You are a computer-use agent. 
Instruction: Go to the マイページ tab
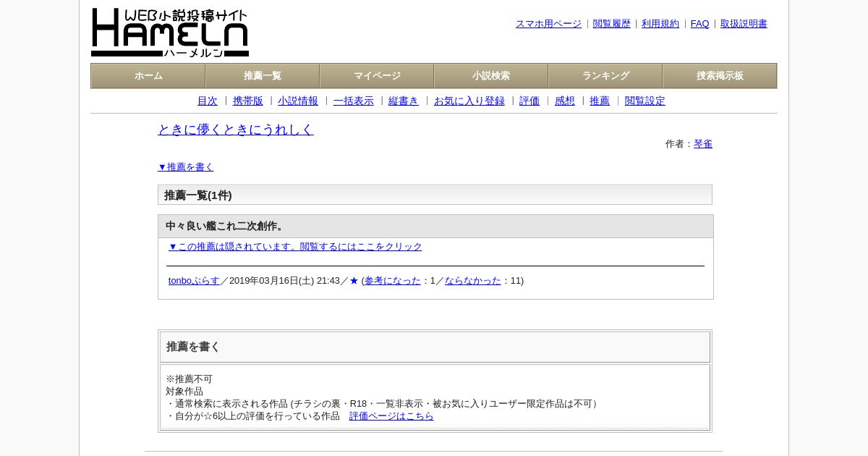pyautogui.click(x=377, y=76)
